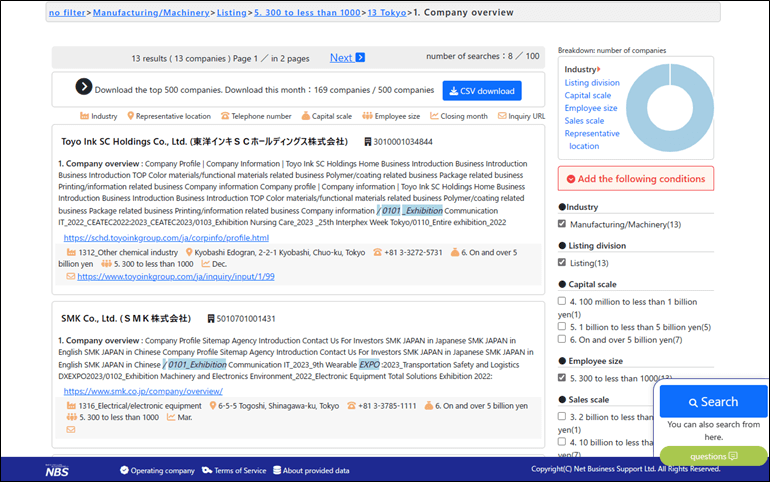Click the building icon next to 5010701001431
The height and width of the screenshot is (482, 770).
(211, 319)
